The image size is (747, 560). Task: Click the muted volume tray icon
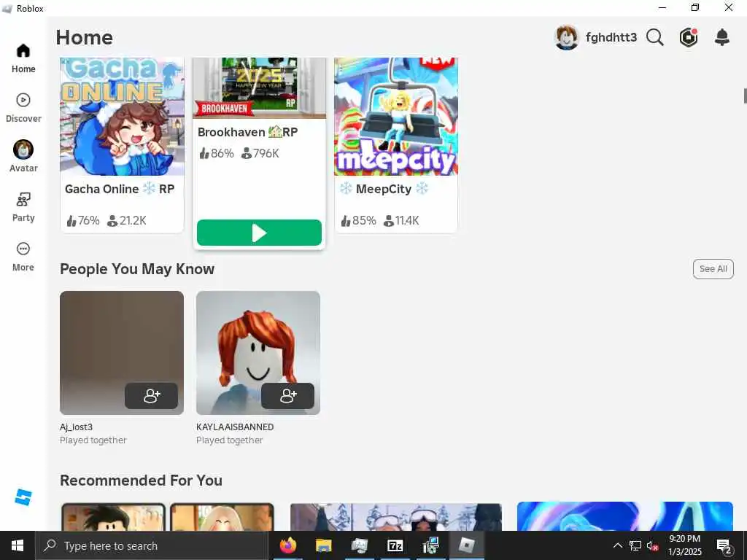(653, 545)
